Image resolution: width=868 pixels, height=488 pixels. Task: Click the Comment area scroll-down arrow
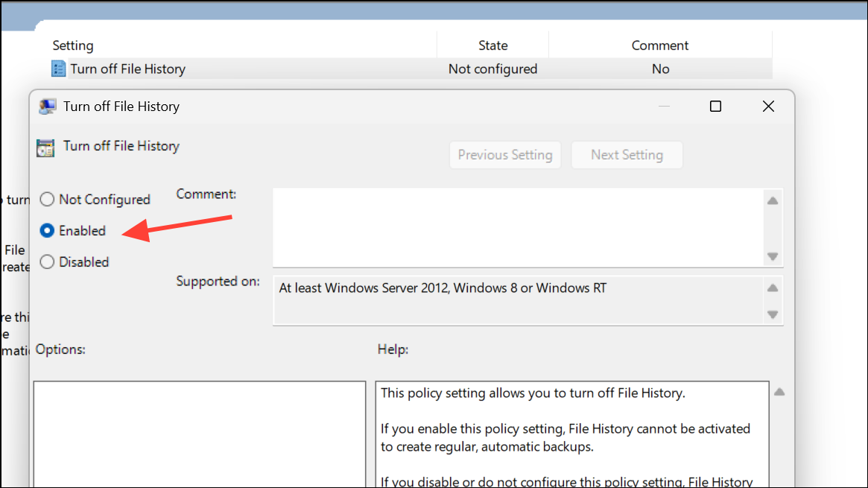(x=773, y=257)
